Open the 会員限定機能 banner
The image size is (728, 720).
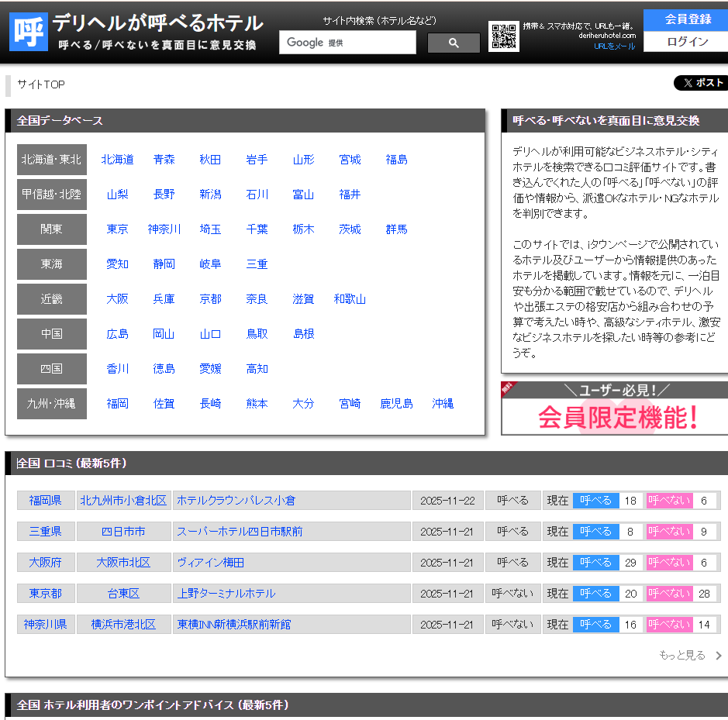click(615, 408)
